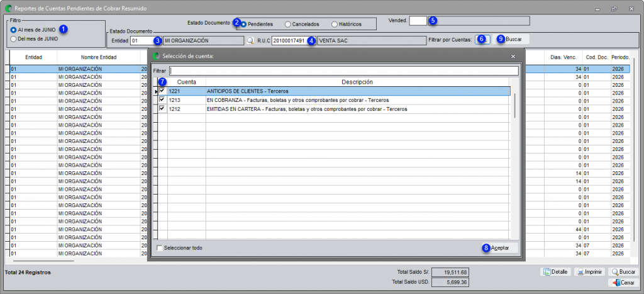This screenshot has width=644, height=294.
Task: Click the 'Total 24 Registros' status text
Action: pyautogui.click(x=28, y=272)
